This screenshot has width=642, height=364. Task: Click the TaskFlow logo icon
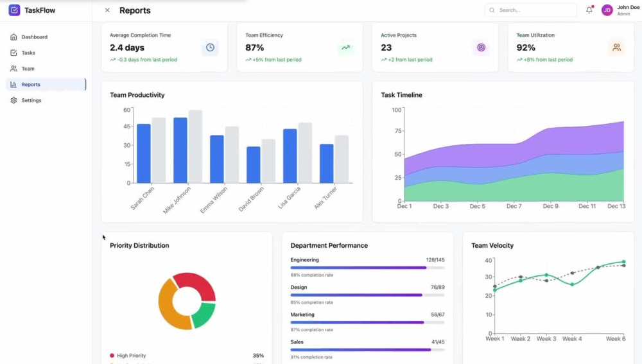click(x=14, y=10)
